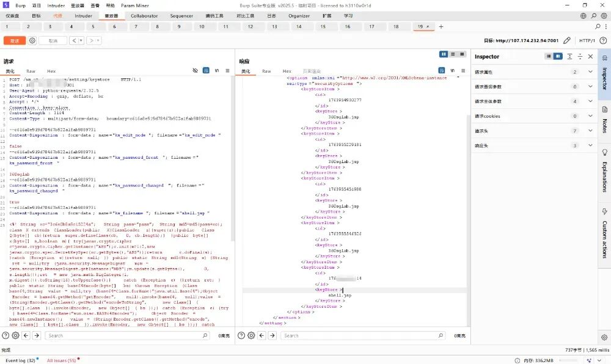Expand the request cookies section
611x364 pixels.
coord(534,116)
